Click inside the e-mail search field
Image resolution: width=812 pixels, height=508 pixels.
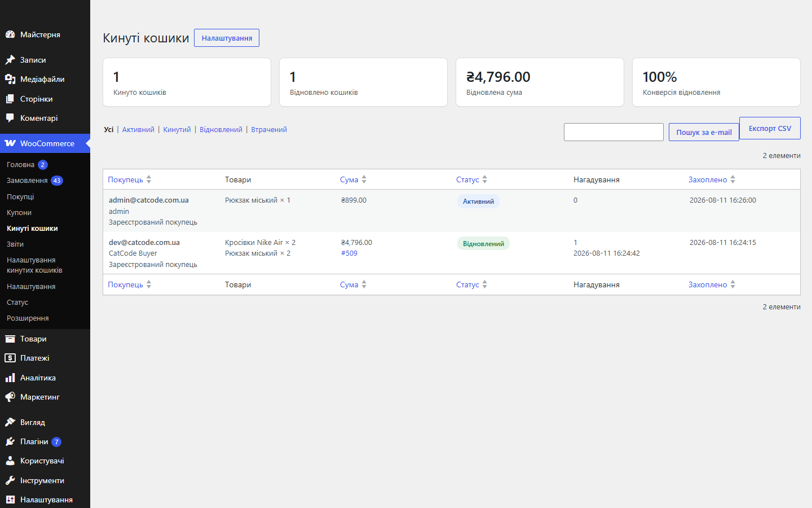coord(614,132)
